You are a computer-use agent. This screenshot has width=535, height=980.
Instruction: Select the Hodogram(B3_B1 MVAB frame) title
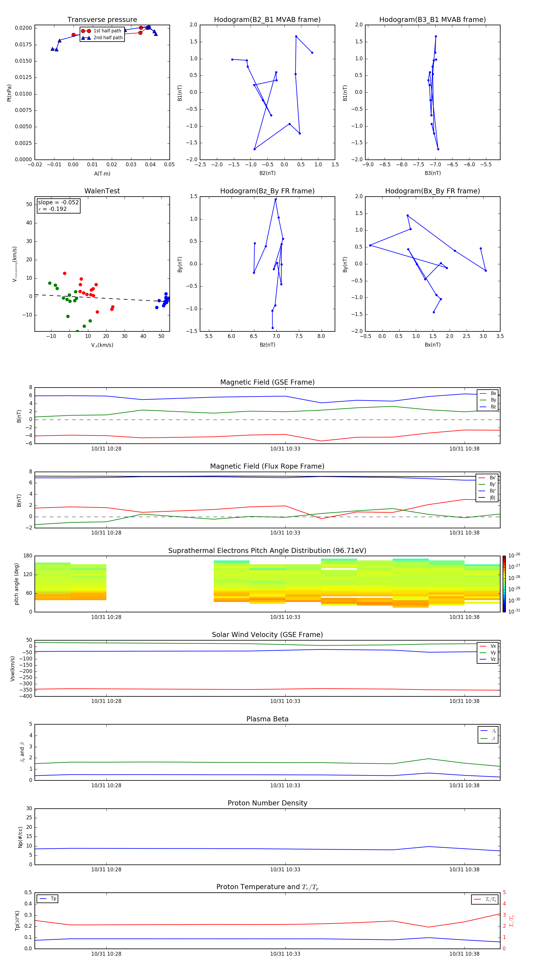[432, 20]
